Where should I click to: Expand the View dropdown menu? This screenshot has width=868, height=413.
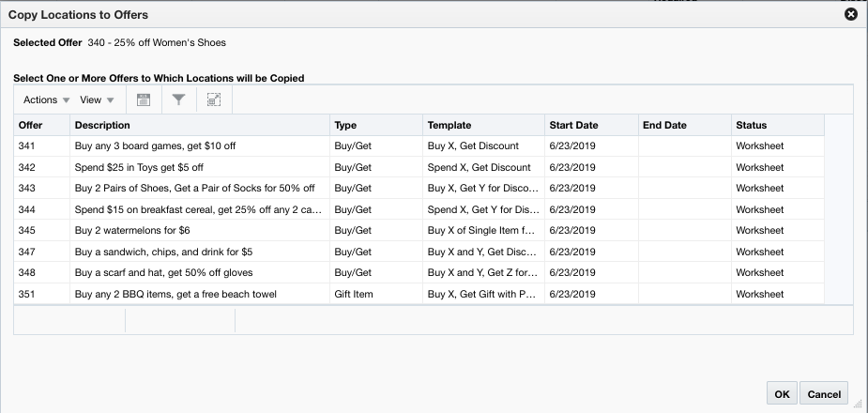point(97,99)
